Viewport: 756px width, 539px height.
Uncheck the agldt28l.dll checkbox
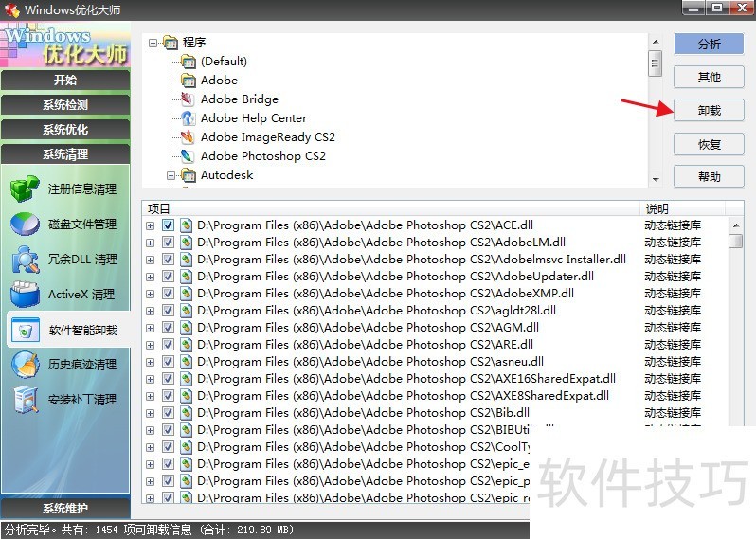point(168,311)
